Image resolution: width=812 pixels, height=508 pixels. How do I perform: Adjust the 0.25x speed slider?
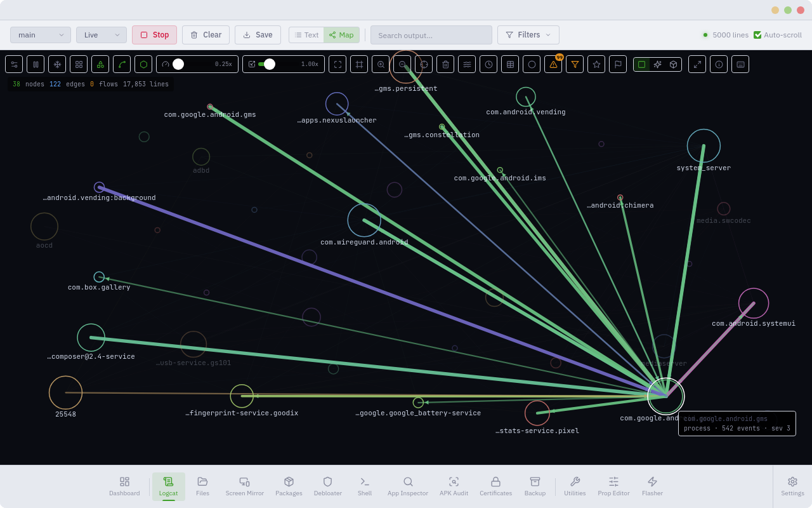coord(197,64)
